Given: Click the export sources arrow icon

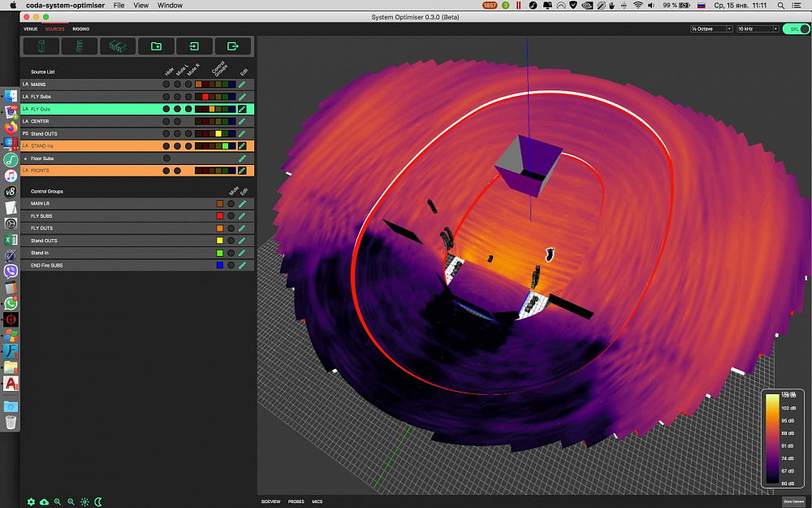Looking at the screenshot, I should pyautogui.click(x=233, y=46).
